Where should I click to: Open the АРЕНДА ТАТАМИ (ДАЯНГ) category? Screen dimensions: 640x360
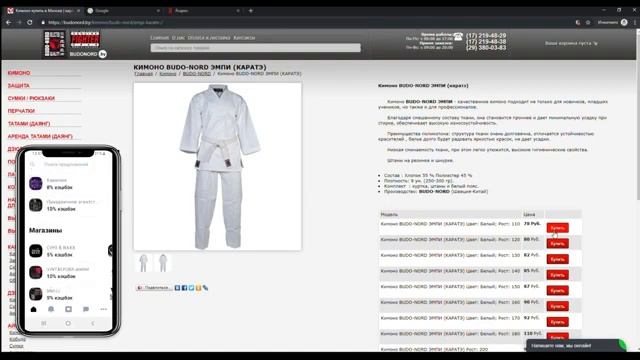tap(40, 136)
